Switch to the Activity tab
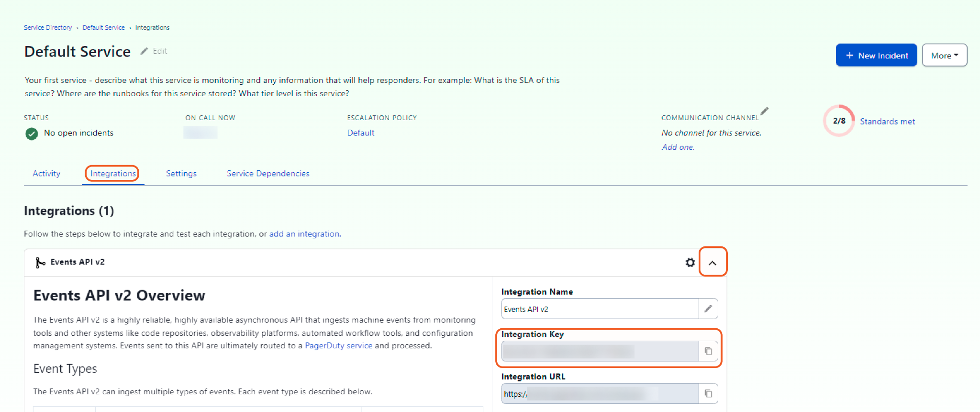This screenshot has height=412, width=980. (46, 173)
